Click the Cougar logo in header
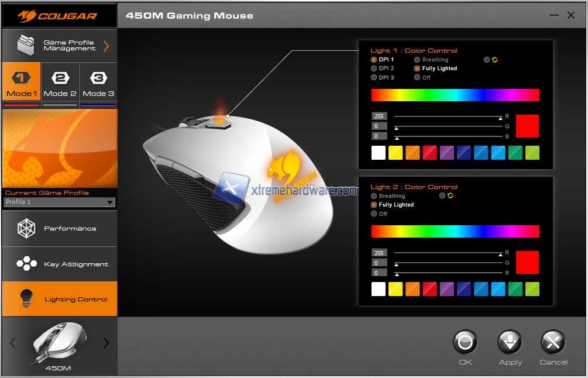Viewport: 588px width, 378px height. pyautogui.click(x=59, y=15)
